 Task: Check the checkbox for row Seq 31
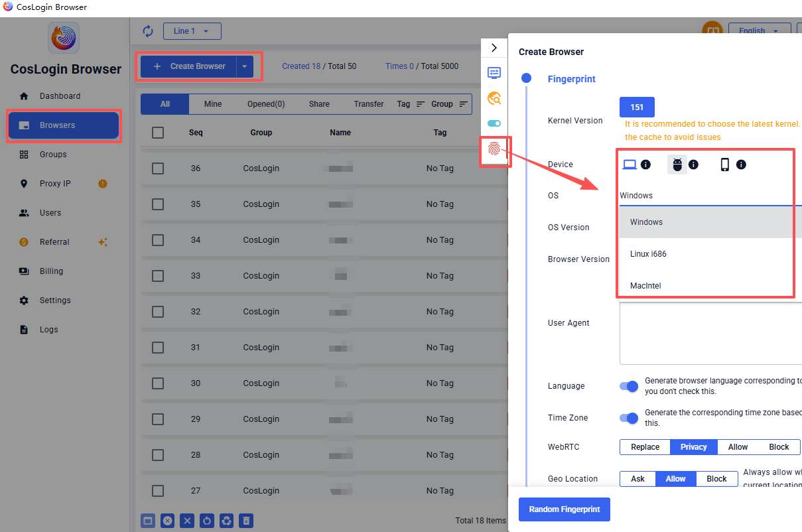coord(158,348)
